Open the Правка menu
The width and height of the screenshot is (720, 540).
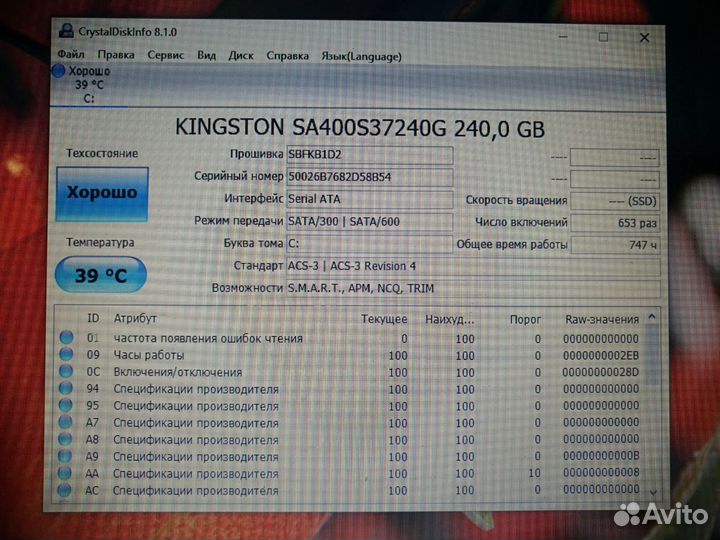coord(116,55)
